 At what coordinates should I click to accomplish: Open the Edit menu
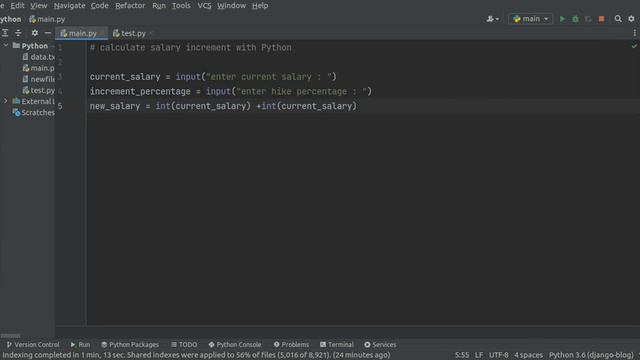[18, 6]
